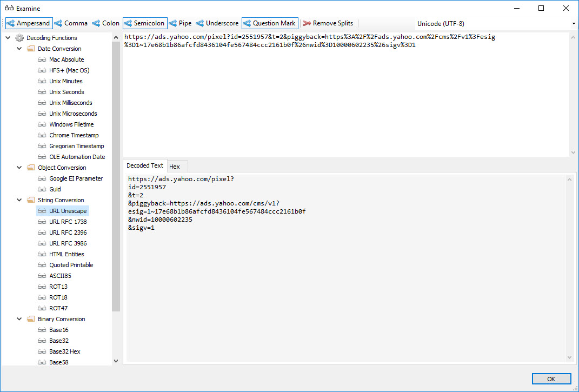Click the glasses icon beside Google EI Parameter
Image resolution: width=579 pixels, height=392 pixels.
[x=42, y=178]
